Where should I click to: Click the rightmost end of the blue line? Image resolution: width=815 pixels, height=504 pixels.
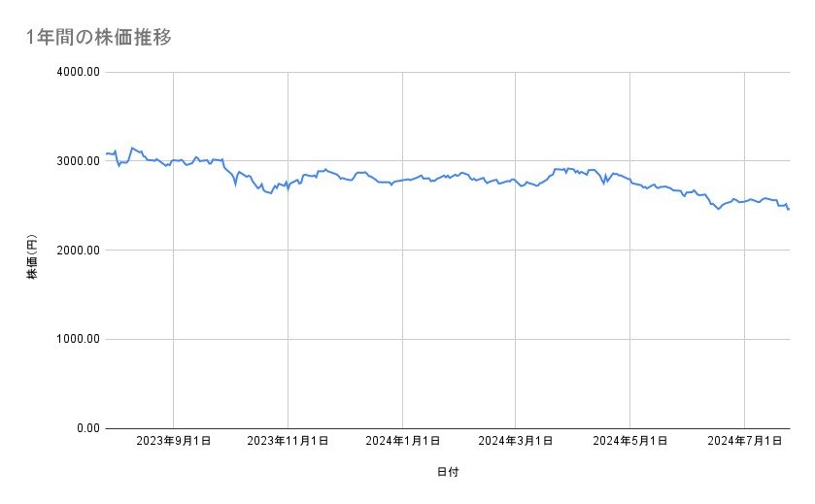coord(789,209)
